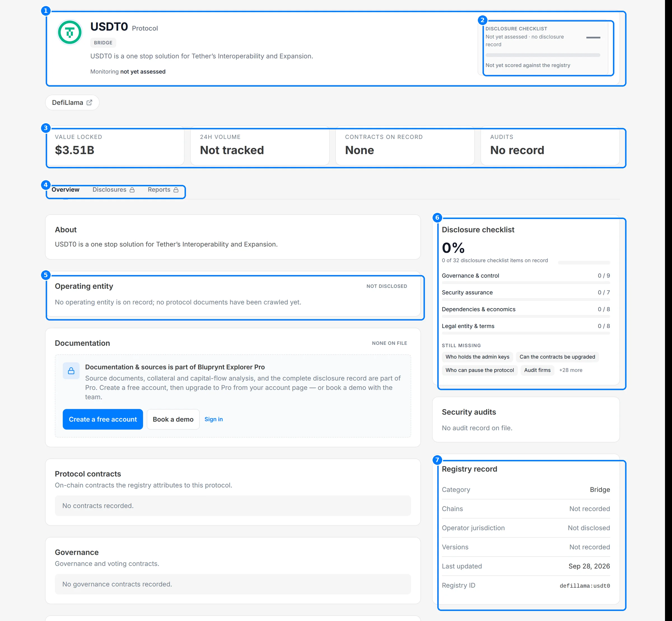672x621 pixels.
Task: Follow the Sign in link
Action: click(x=214, y=419)
